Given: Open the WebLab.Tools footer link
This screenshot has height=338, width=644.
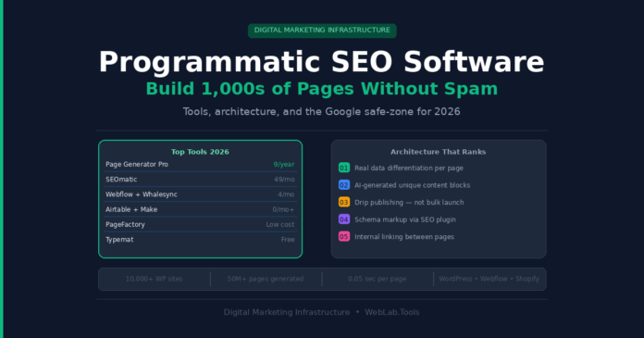Looking at the screenshot, I should pyautogui.click(x=391, y=312).
